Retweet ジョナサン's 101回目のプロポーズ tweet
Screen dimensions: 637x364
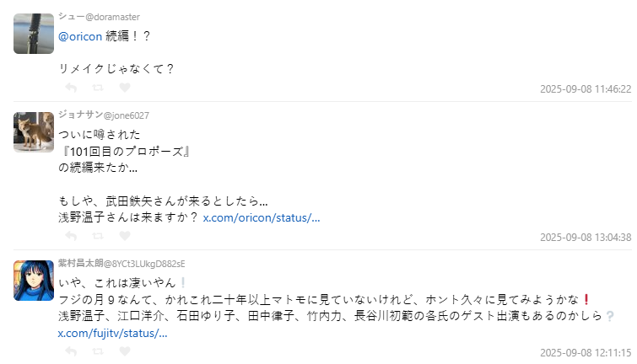(98, 237)
